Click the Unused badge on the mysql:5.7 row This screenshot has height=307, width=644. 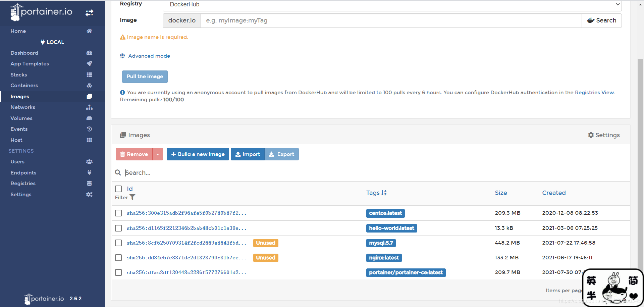click(x=266, y=243)
